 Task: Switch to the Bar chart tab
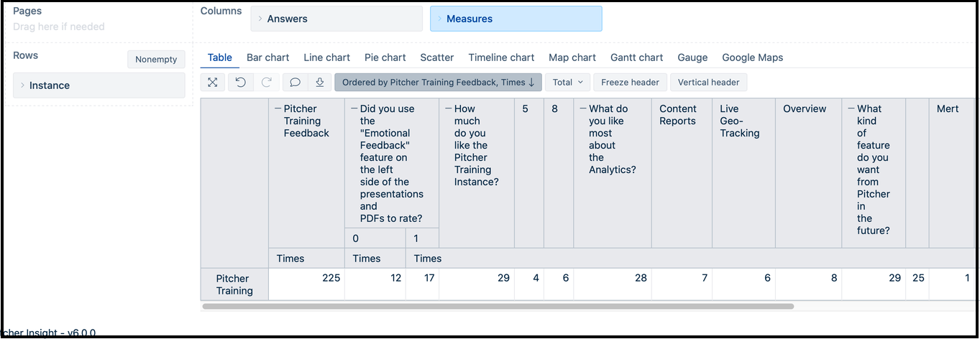tap(267, 57)
